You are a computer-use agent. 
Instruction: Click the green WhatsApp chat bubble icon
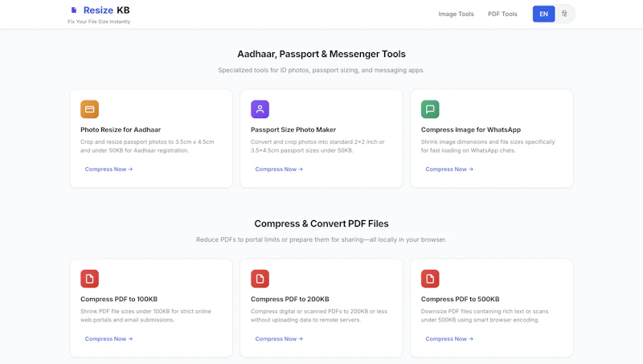[x=430, y=109]
